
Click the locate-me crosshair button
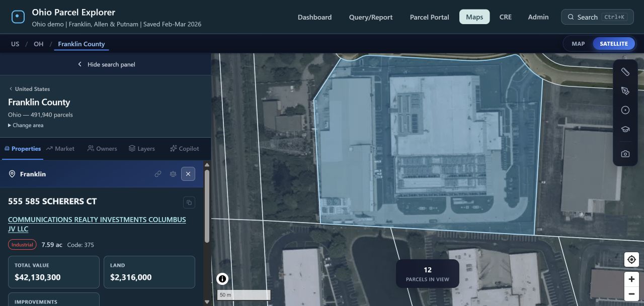click(x=631, y=260)
